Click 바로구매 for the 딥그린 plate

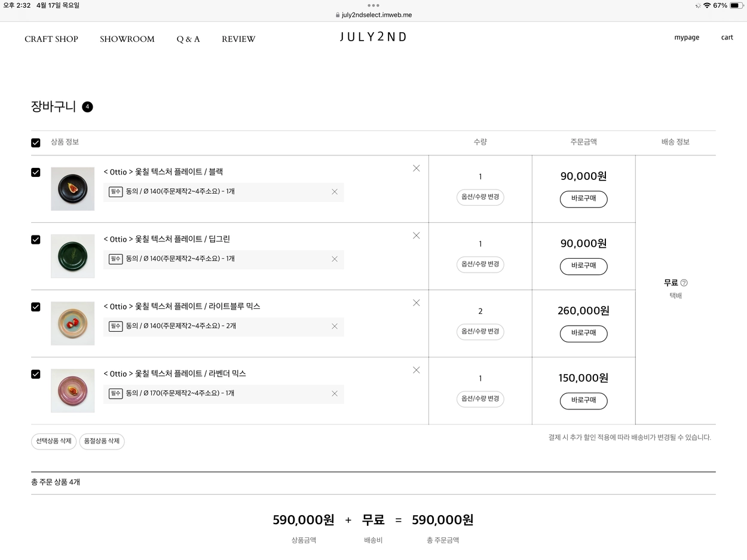[584, 267]
